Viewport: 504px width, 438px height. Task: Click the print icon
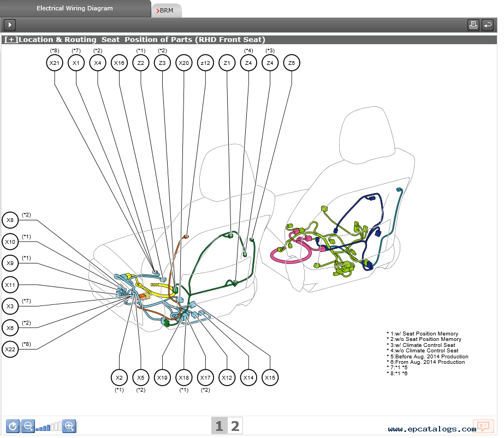(x=473, y=25)
